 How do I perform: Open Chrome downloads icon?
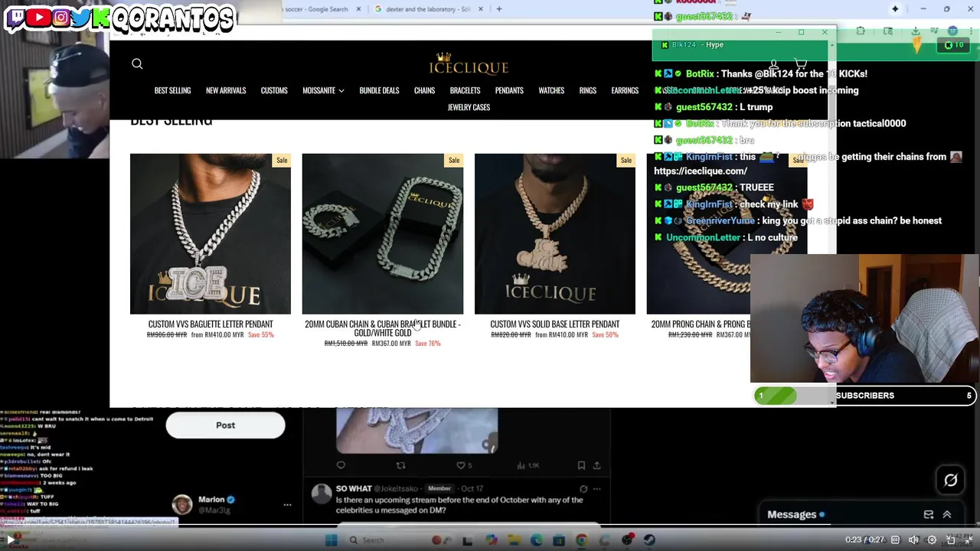[x=916, y=31]
